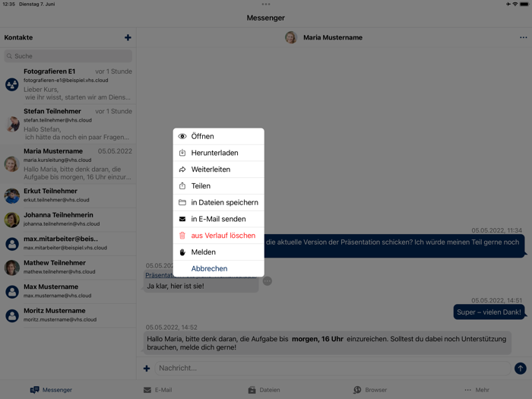Choose Herunterladen from the popup menu

coord(219,153)
